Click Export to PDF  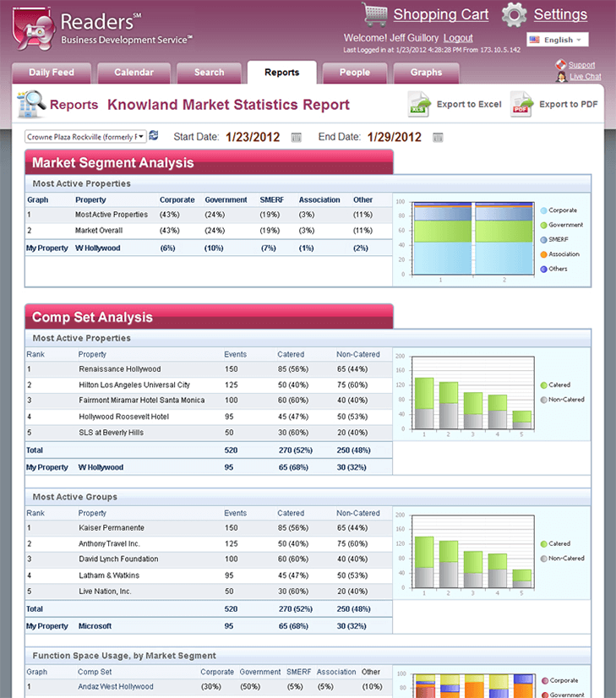[x=569, y=104]
